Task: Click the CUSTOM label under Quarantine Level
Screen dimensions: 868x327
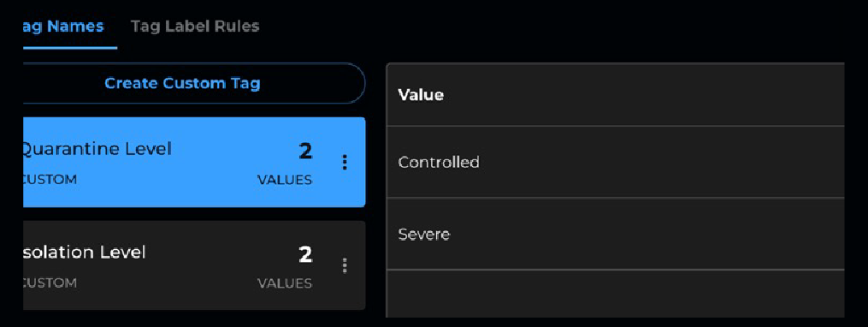Action: pyautogui.click(x=50, y=180)
